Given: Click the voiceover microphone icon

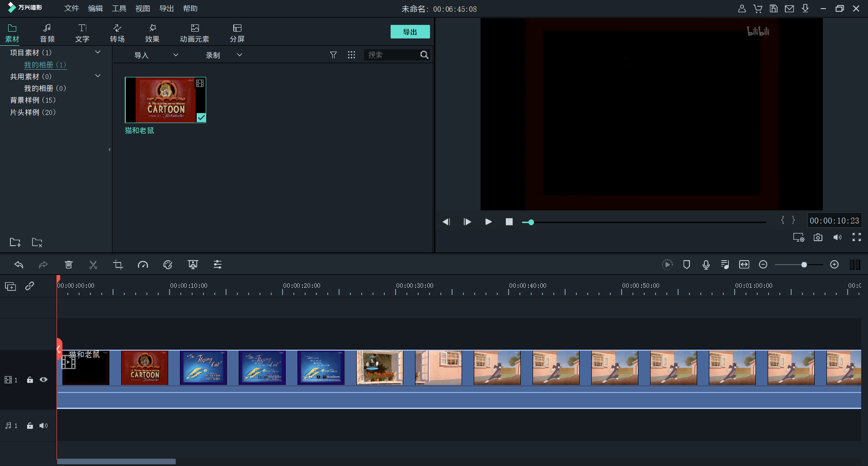Looking at the screenshot, I should click(706, 265).
